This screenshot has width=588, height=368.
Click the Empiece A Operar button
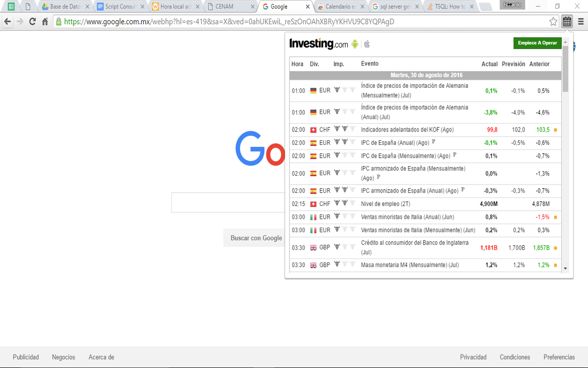[537, 43]
